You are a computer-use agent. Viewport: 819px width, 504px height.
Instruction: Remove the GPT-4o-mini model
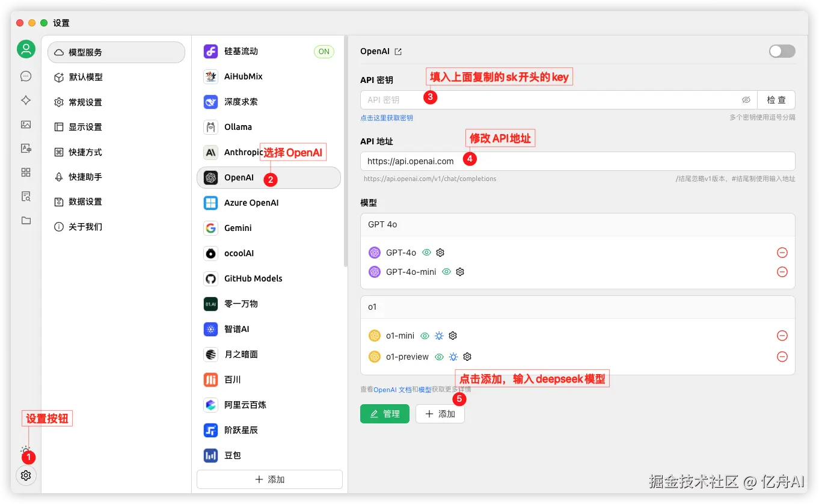pos(782,272)
